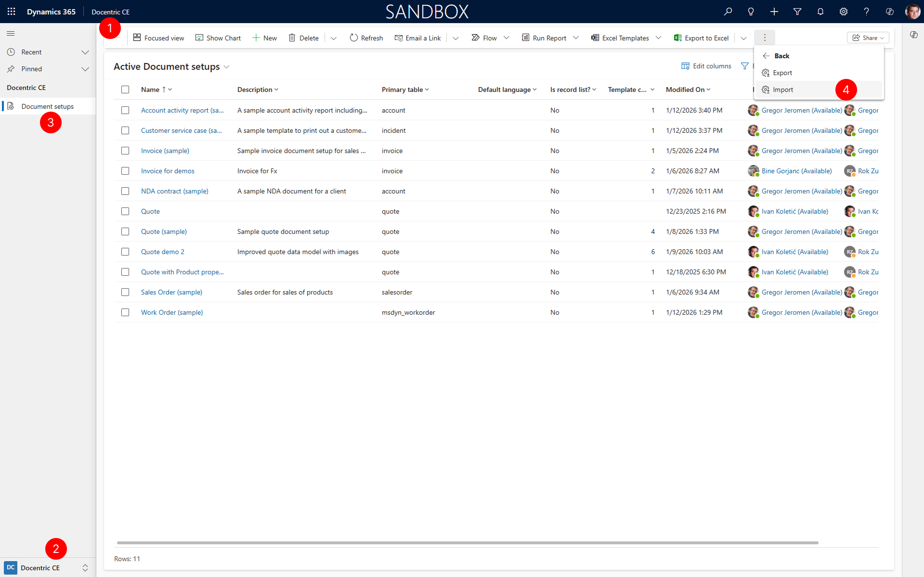The height and width of the screenshot is (577, 924).
Task: Click Show Chart in the command bar
Action: point(218,38)
